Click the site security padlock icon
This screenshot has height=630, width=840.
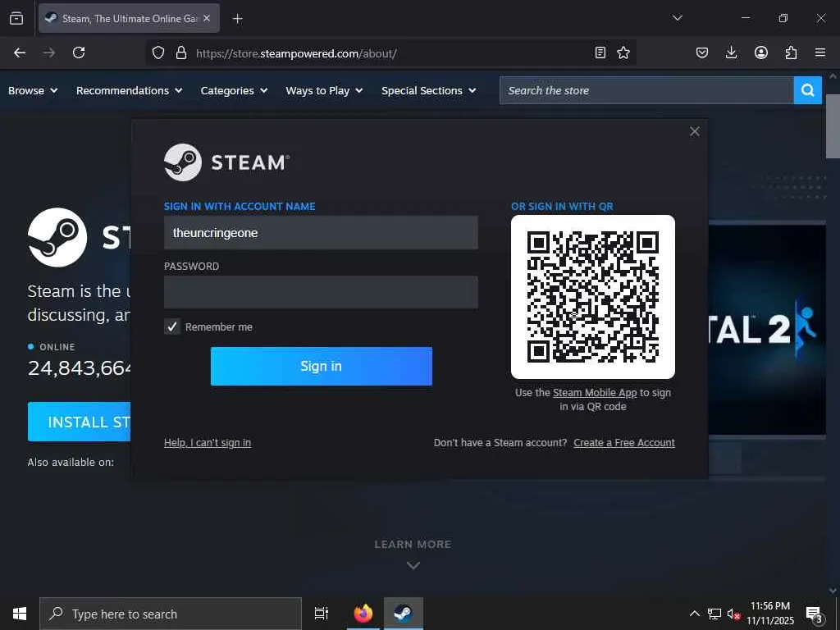tap(181, 52)
